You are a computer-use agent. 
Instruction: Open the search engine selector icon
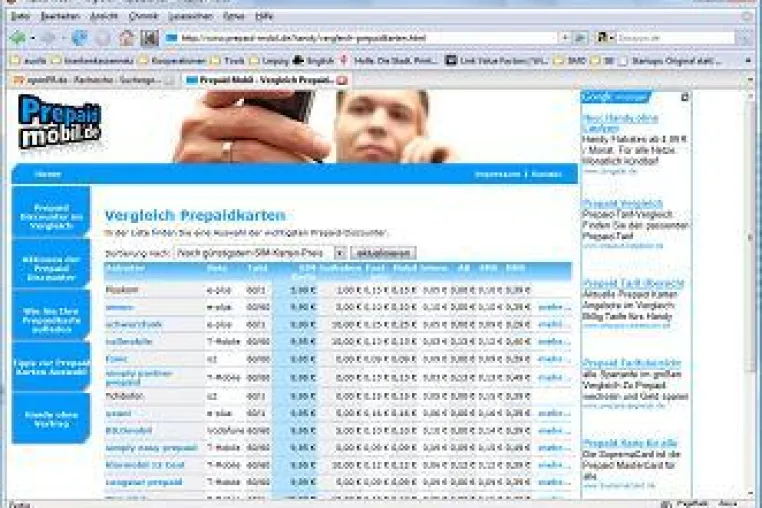tap(604, 37)
